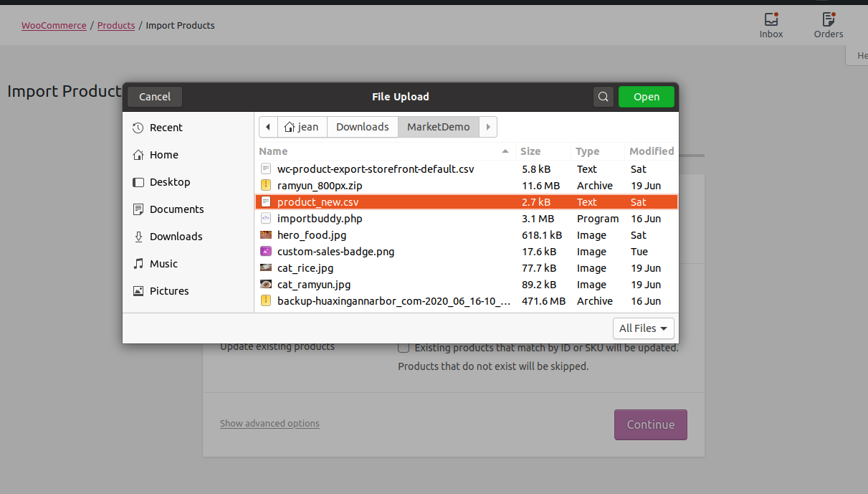Image resolution: width=868 pixels, height=494 pixels.
Task: Click the search magnifier icon in dialog header
Action: tap(604, 97)
